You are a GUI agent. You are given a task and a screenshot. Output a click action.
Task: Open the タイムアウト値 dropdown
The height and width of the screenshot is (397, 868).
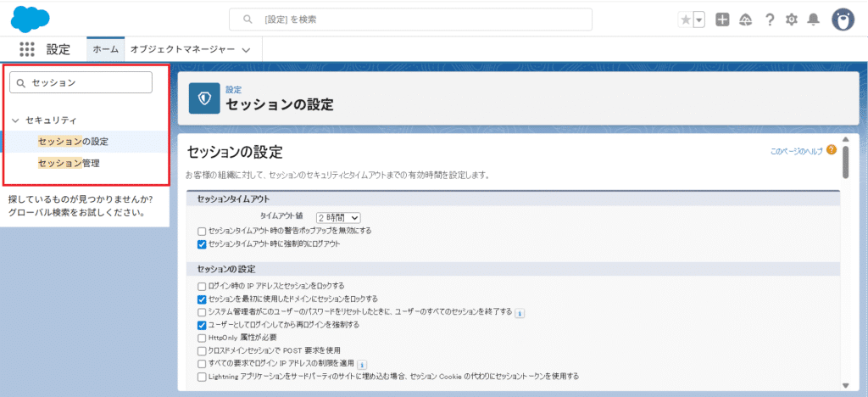(x=338, y=218)
